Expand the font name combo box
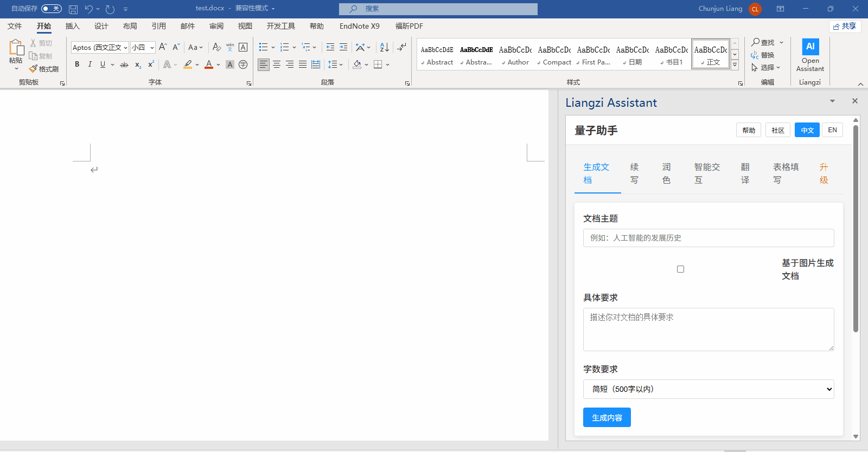868x452 pixels. tap(125, 48)
